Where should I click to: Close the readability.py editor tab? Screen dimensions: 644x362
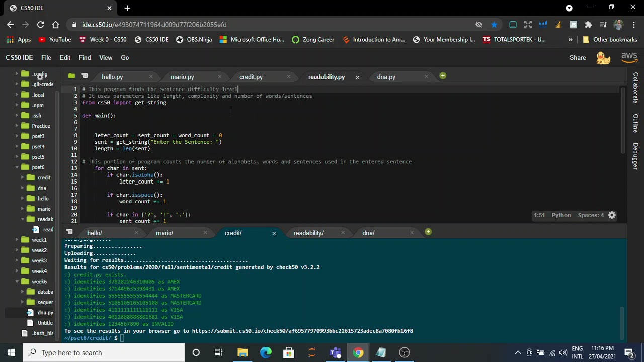click(357, 77)
